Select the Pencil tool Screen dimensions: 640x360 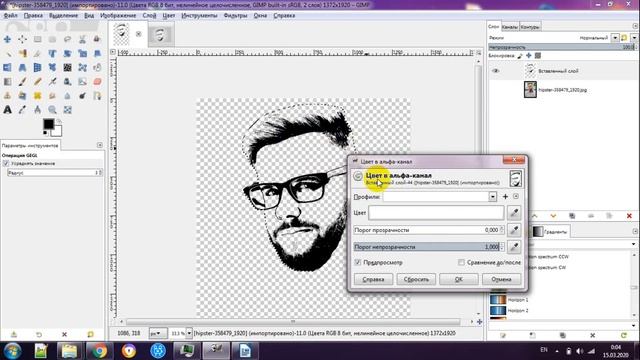(38, 82)
